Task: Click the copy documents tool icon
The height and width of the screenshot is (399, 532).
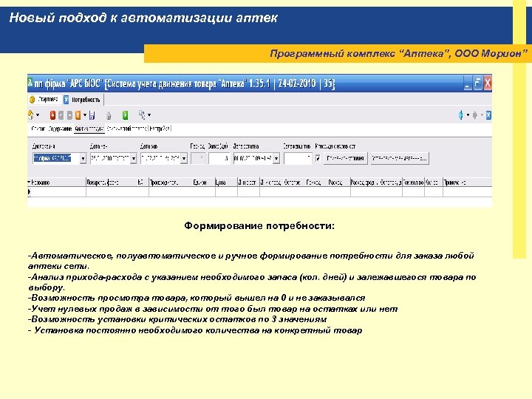Action: [x=142, y=115]
